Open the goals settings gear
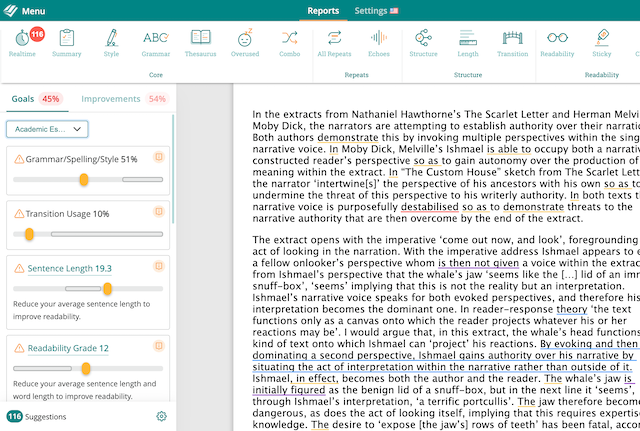 click(x=162, y=416)
